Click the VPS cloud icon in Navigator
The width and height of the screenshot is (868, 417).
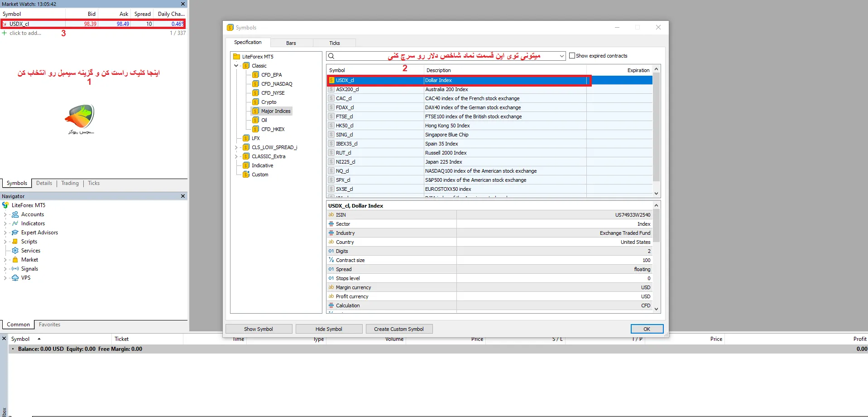(15, 278)
